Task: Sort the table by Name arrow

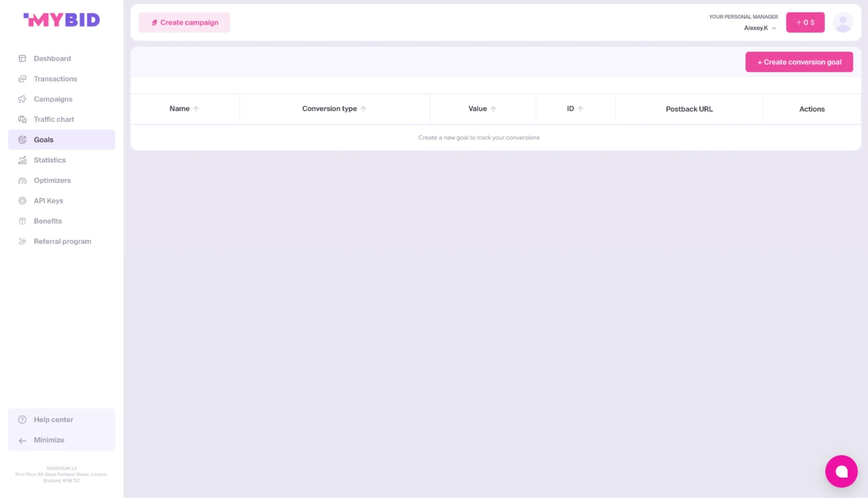Action: pos(196,109)
